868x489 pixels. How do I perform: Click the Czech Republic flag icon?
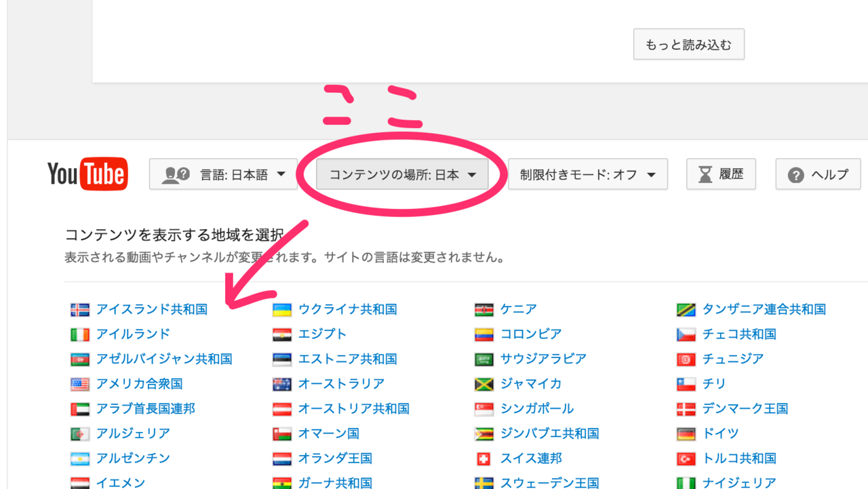[x=686, y=334]
